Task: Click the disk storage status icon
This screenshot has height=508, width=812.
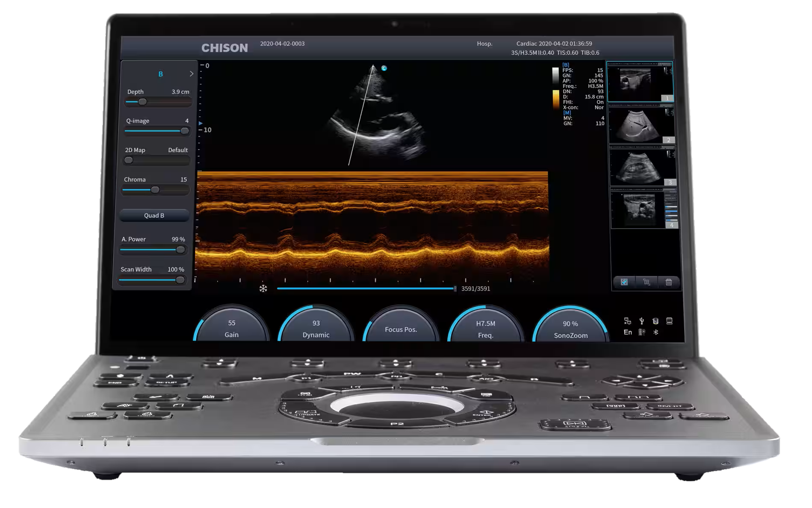Action: [656, 321]
